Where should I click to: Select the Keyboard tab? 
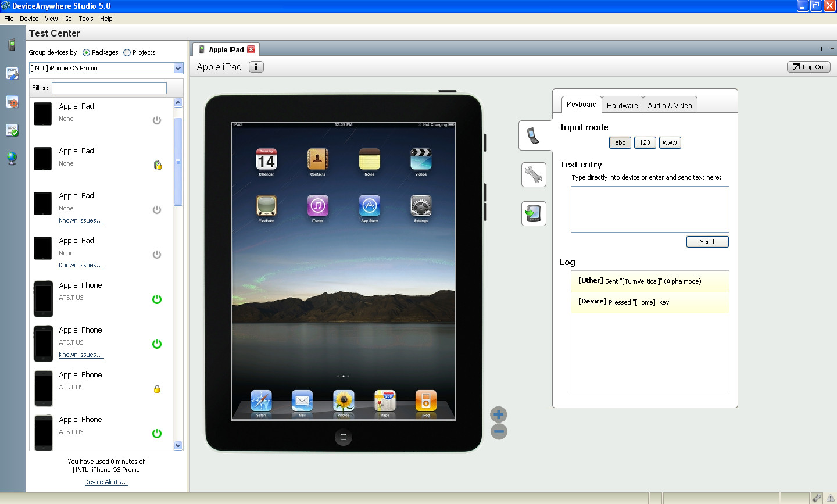click(x=582, y=105)
